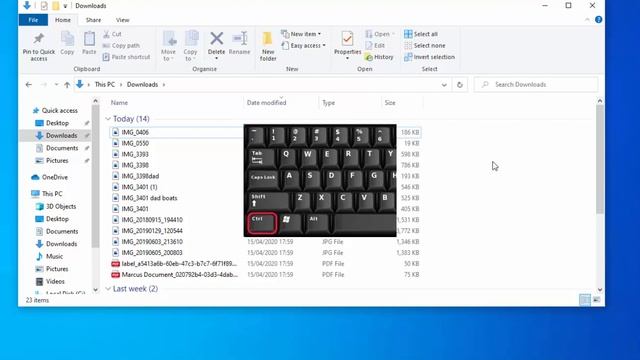The height and width of the screenshot is (360, 640).
Task: Switch to large icons view in status bar
Action: tap(596, 300)
